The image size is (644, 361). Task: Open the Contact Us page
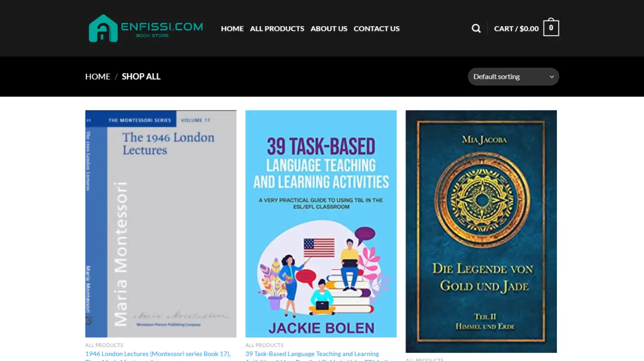pos(377,28)
